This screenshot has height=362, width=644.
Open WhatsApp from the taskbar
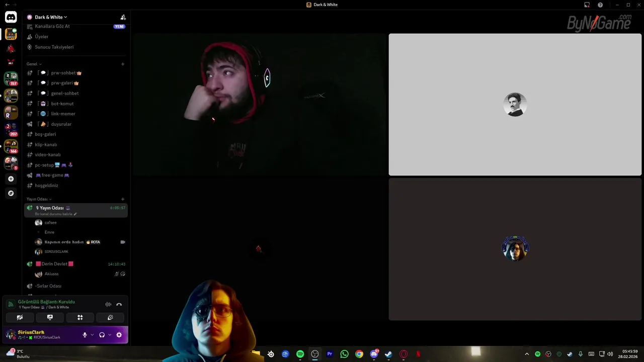pyautogui.click(x=344, y=354)
